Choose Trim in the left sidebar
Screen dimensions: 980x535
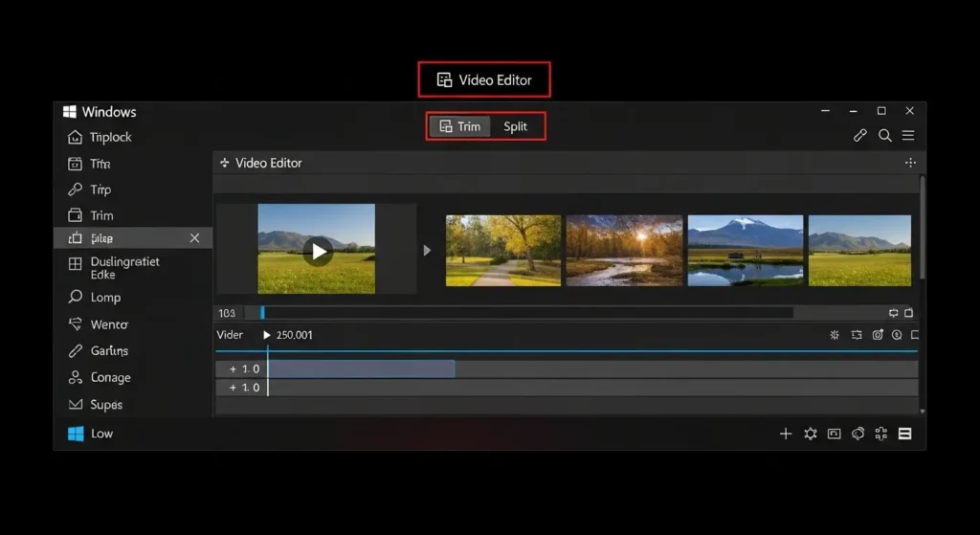pyautogui.click(x=91, y=215)
